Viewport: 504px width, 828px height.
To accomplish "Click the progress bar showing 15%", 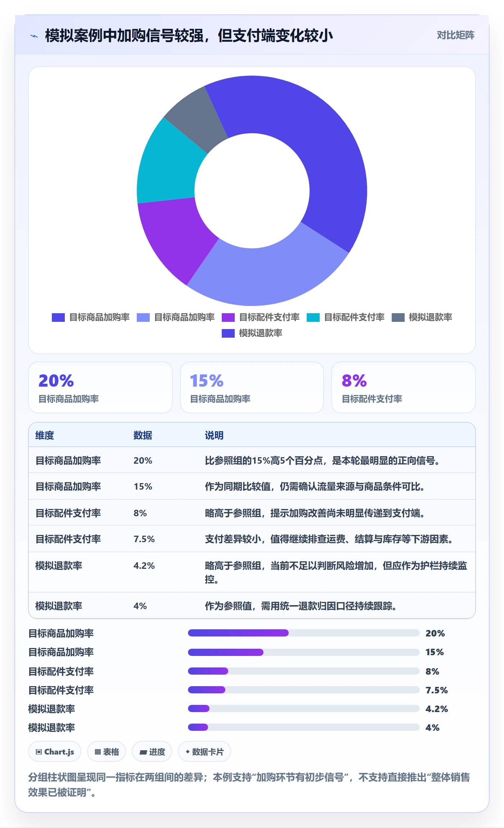I will 303,652.
